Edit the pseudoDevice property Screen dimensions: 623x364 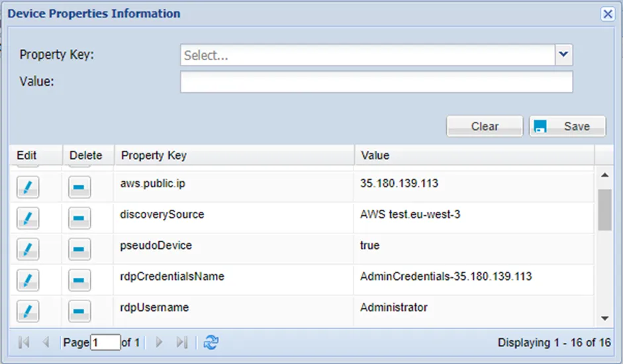tap(28, 249)
